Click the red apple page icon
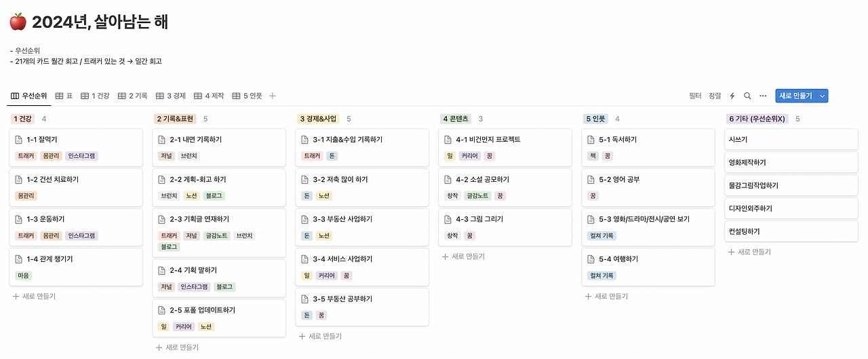The height and width of the screenshot is (359, 868). pos(18,22)
